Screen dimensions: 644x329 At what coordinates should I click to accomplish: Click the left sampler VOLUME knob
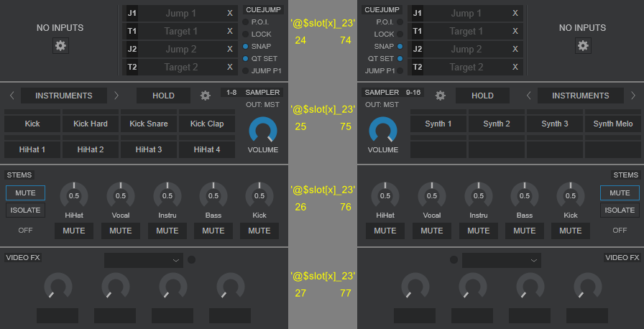[x=263, y=131]
